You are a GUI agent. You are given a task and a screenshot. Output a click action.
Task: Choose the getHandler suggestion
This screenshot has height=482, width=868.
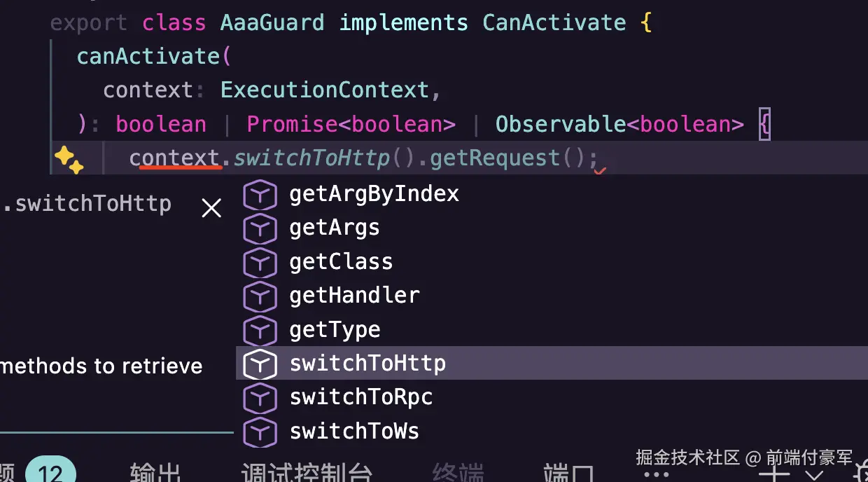[354, 296]
